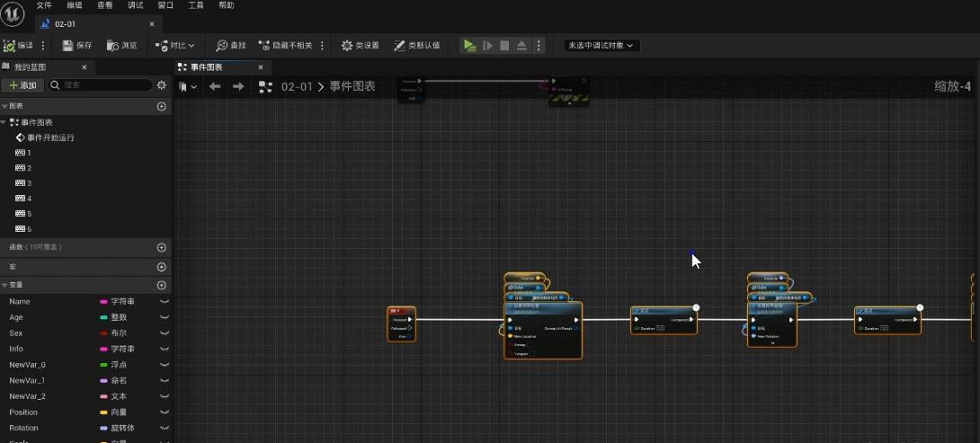Toggle visibility eye of Name variable

[x=165, y=302]
